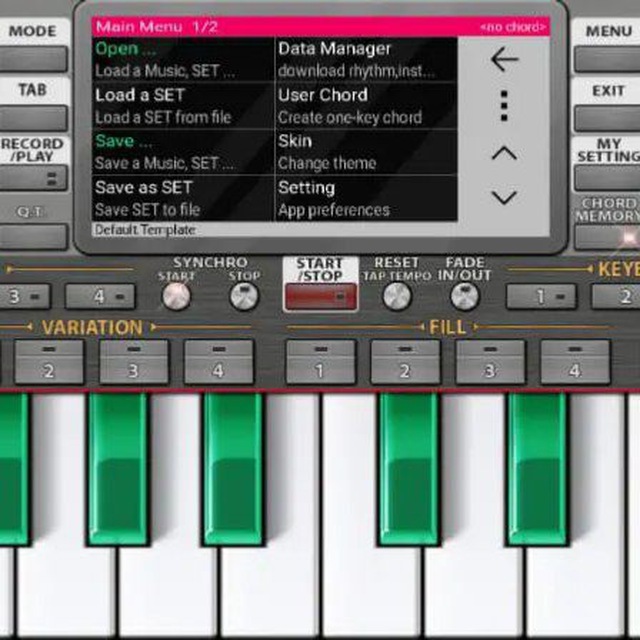
Task: Click the Synchro START knob button
Action: [176, 296]
